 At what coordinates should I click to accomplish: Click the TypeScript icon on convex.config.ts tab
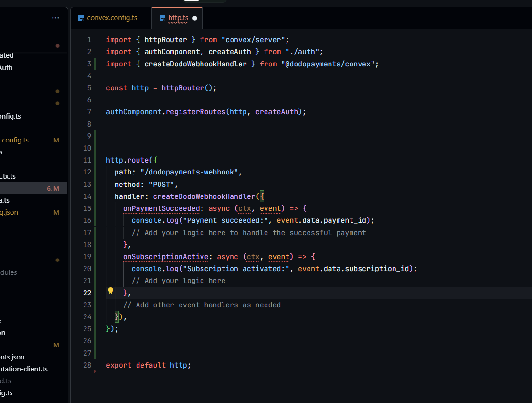pyautogui.click(x=81, y=18)
